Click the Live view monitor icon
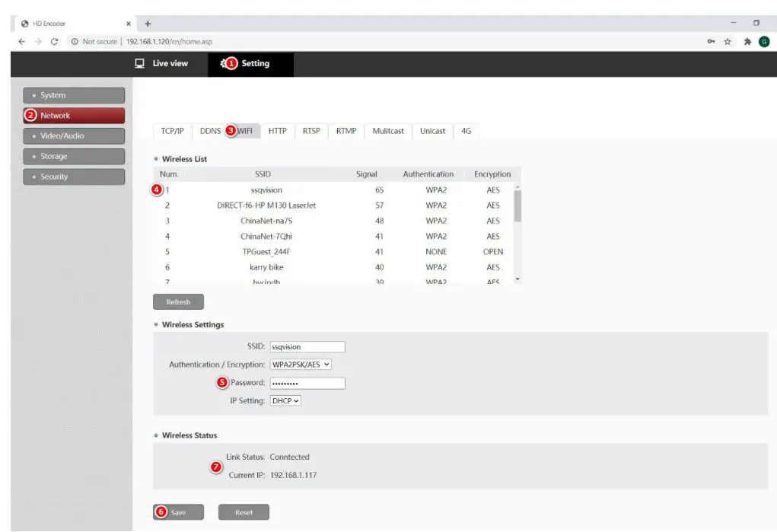Screen dimensions: 777x532 coord(140,63)
